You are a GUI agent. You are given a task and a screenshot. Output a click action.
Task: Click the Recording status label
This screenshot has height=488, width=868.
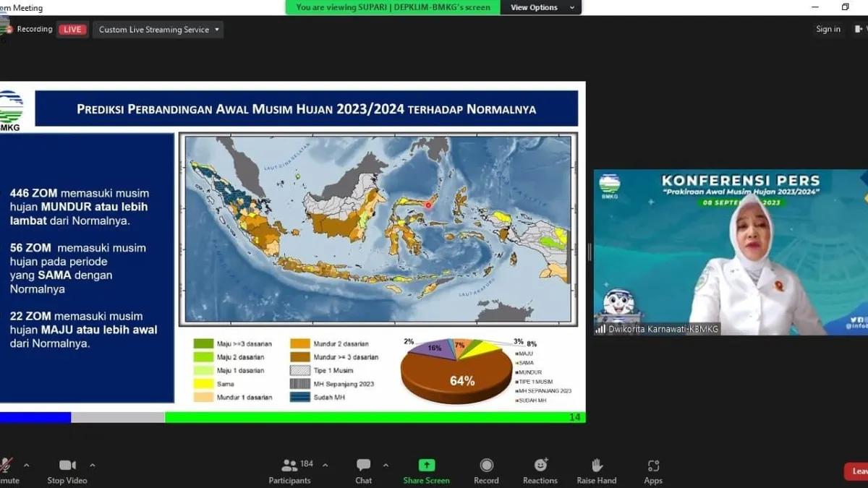coord(35,30)
